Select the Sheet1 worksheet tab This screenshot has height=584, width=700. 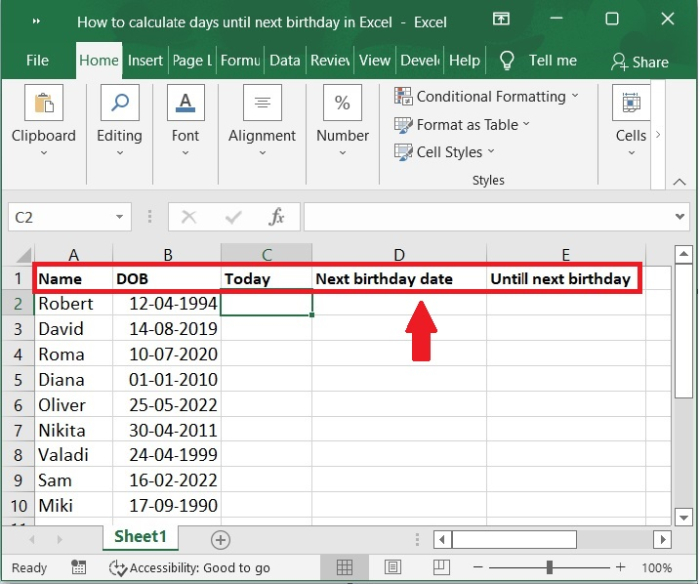click(x=141, y=537)
